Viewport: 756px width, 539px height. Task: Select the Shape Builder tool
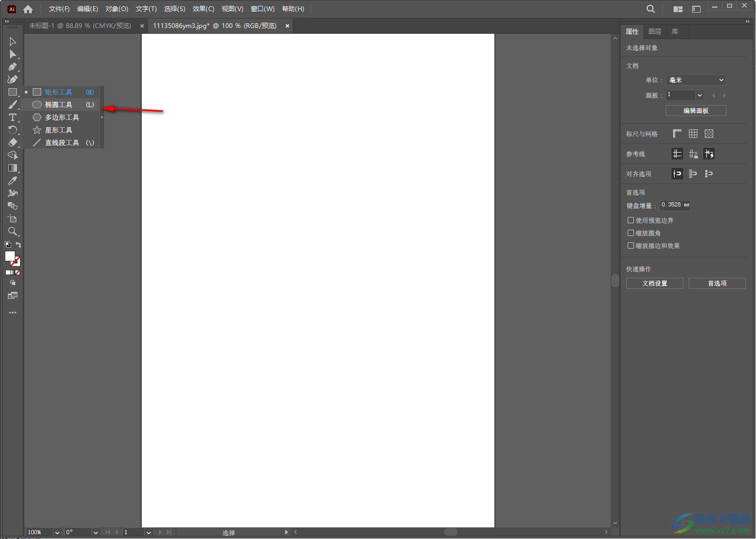(x=13, y=155)
